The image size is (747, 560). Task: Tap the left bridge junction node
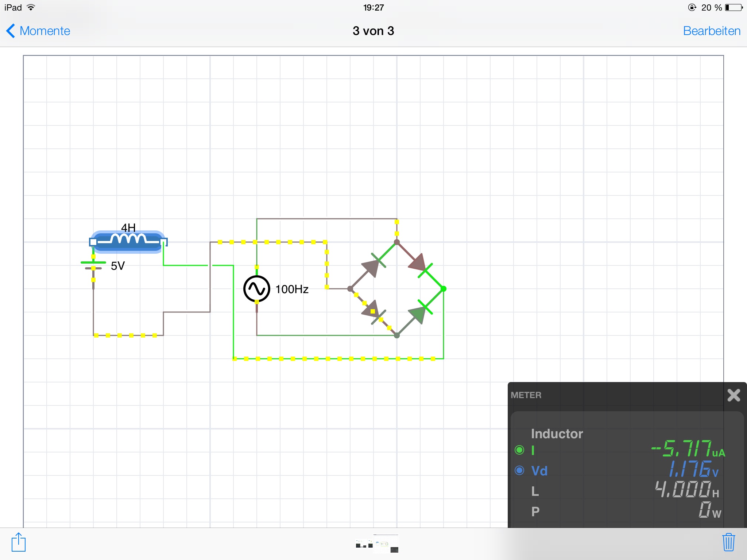click(350, 289)
